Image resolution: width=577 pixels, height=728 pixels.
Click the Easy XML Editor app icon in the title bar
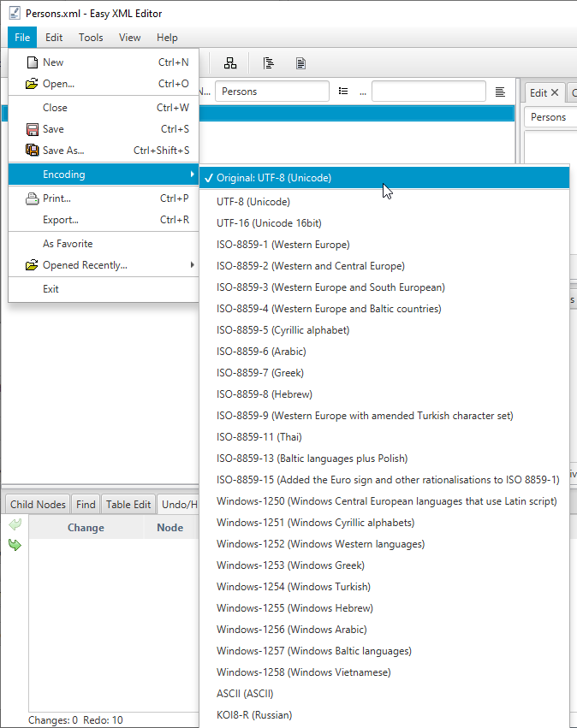15,13
